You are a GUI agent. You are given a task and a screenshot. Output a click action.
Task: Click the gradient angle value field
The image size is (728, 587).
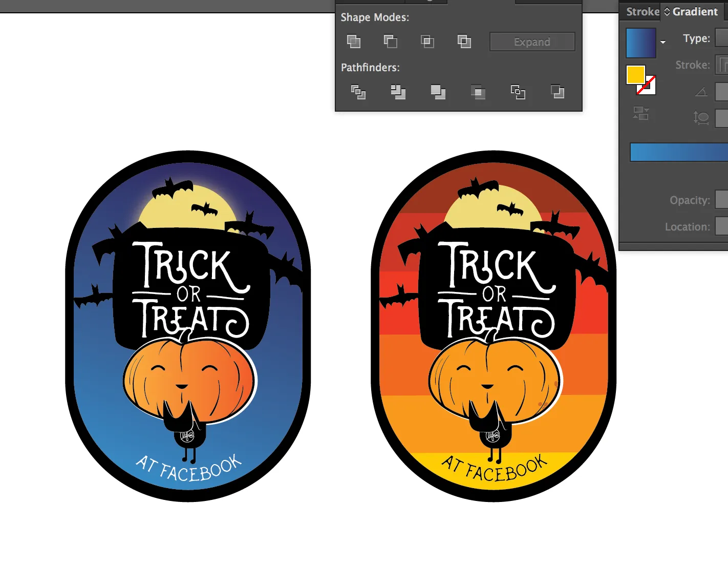tap(721, 92)
